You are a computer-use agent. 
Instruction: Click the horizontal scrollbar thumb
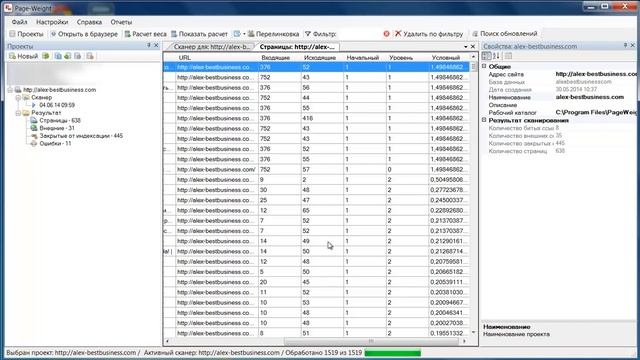pyautogui.click(x=371, y=341)
